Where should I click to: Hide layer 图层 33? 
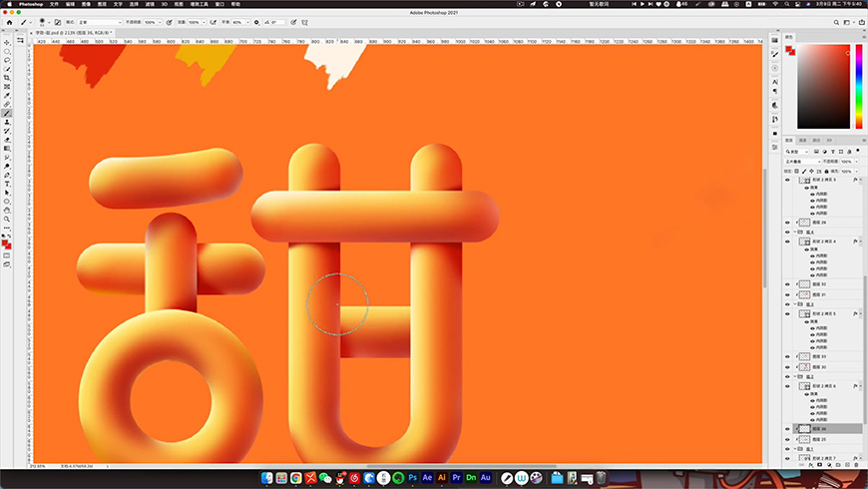tap(788, 356)
